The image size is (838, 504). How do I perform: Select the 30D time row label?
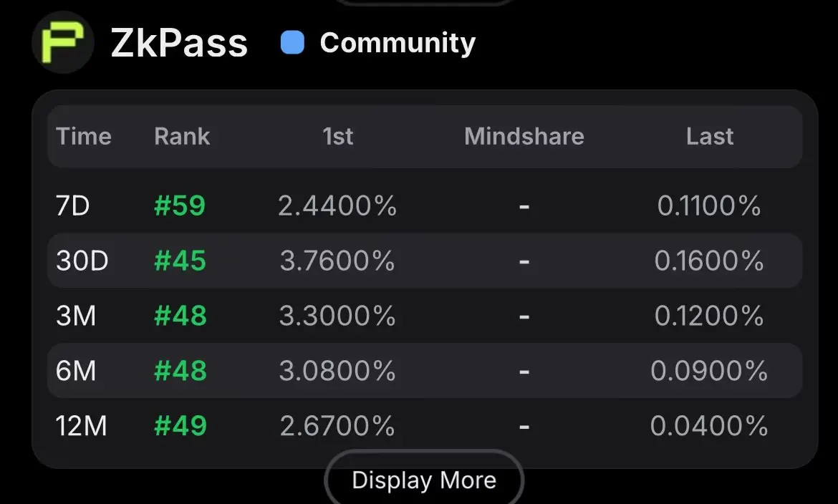tap(82, 261)
